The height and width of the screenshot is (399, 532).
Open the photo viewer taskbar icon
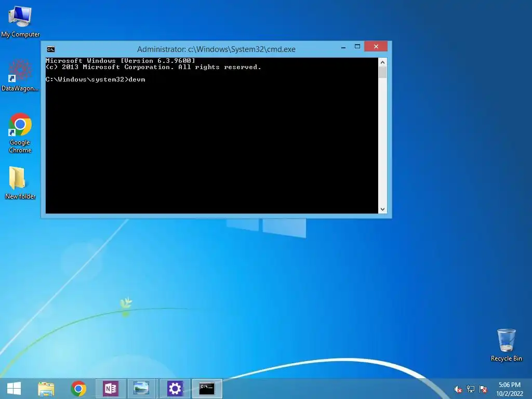[x=141, y=389]
